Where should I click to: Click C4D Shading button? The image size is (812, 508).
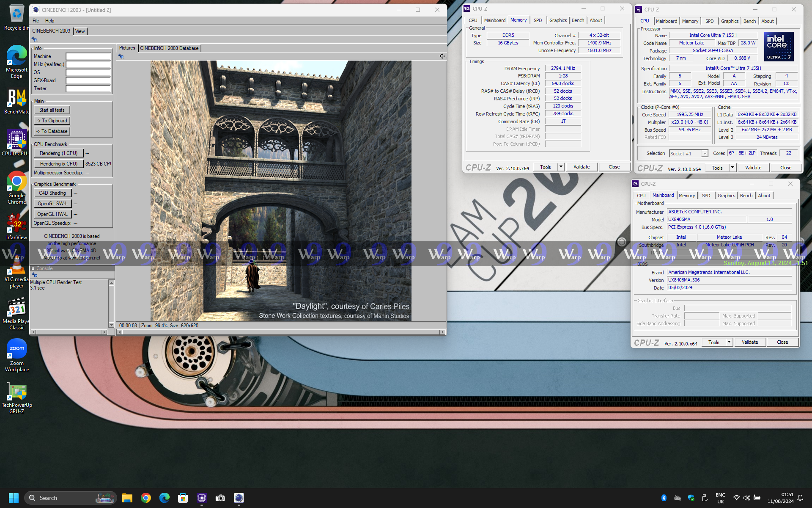click(52, 193)
